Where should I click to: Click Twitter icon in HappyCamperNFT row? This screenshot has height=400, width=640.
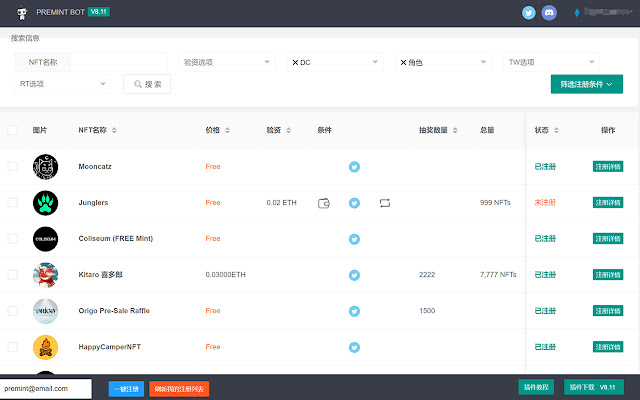pyautogui.click(x=354, y=347)
